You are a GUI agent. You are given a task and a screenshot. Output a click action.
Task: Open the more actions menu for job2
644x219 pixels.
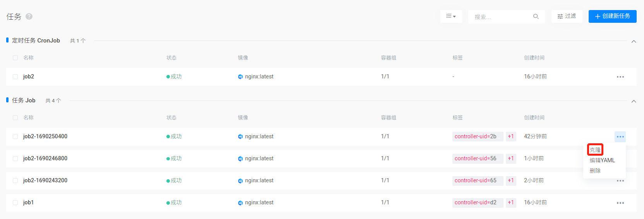click(620, 77)
